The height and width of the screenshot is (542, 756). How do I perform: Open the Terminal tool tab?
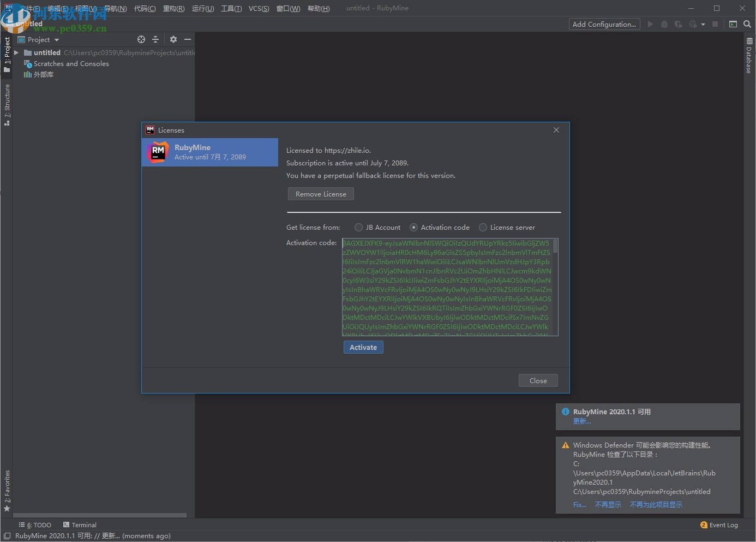click(x=80, y=525)
